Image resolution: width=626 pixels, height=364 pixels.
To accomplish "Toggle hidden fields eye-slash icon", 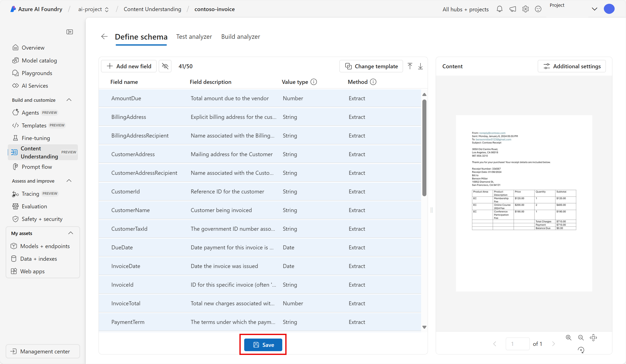I will point(165,66).
